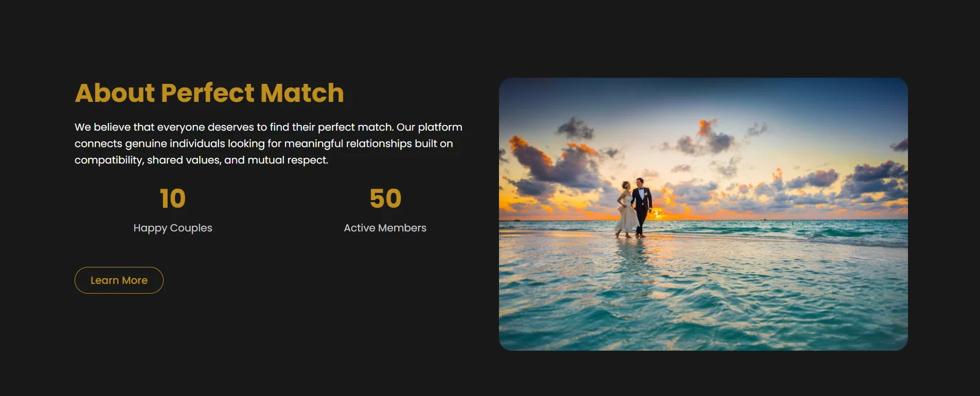
Task: Click the phrase "meaningful relationships"
Action: pos(348,144)
